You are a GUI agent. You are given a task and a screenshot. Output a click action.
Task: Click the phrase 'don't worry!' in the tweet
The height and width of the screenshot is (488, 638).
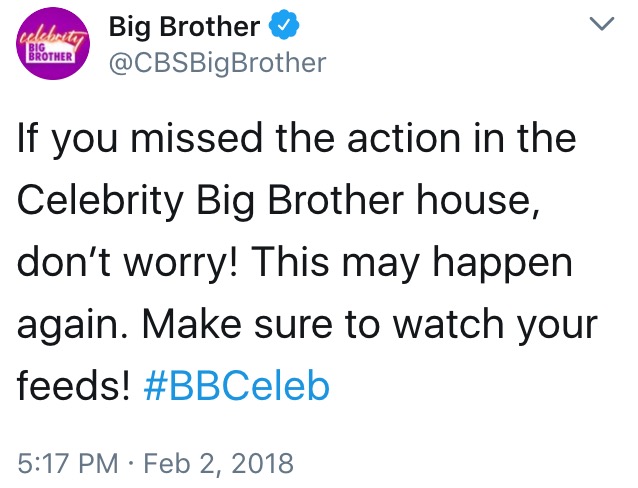pyautogui.click(x=127, y=261)
